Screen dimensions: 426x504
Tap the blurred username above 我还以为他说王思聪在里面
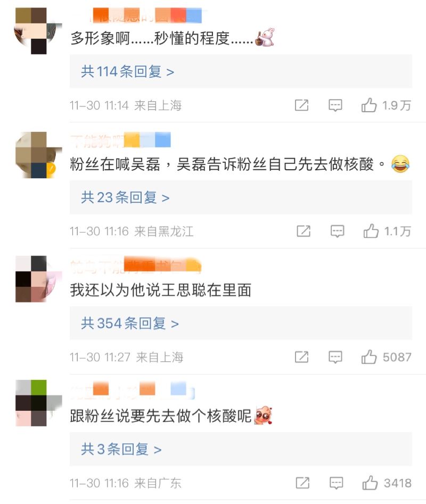(x=136, y=266)
